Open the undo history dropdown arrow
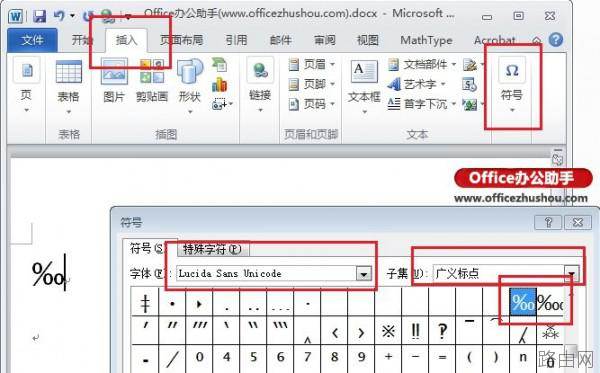The width and height of the screenshot is (600, 373). point(72,16)
